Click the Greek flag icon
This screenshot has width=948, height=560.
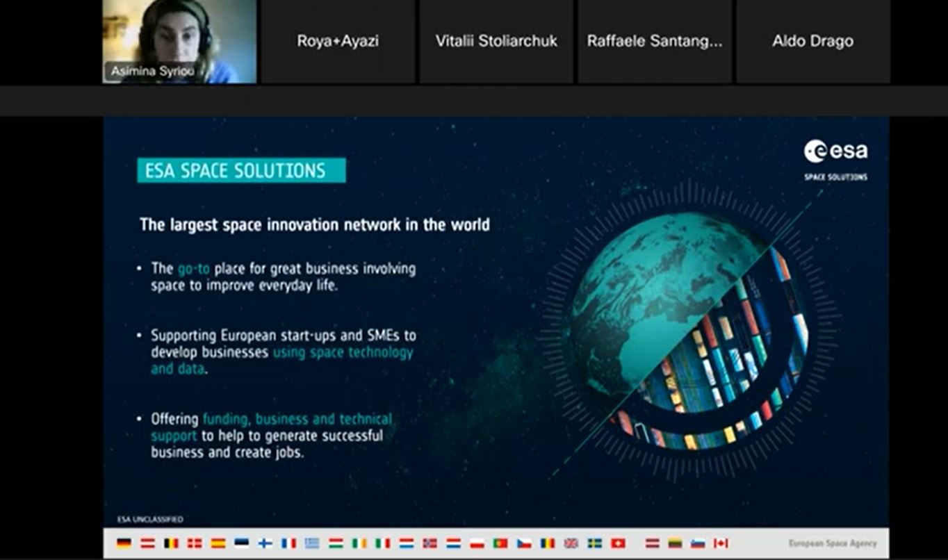[312, 543]
